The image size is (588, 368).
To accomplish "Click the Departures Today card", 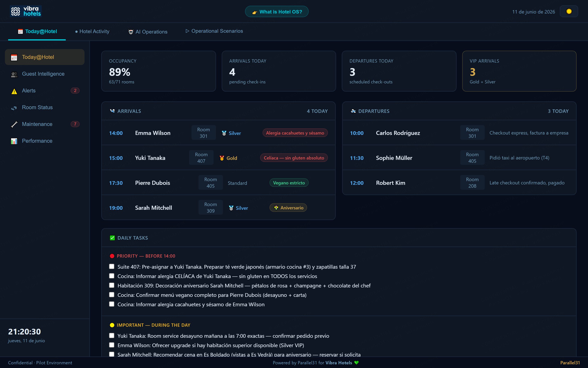I will click(399, 71).
